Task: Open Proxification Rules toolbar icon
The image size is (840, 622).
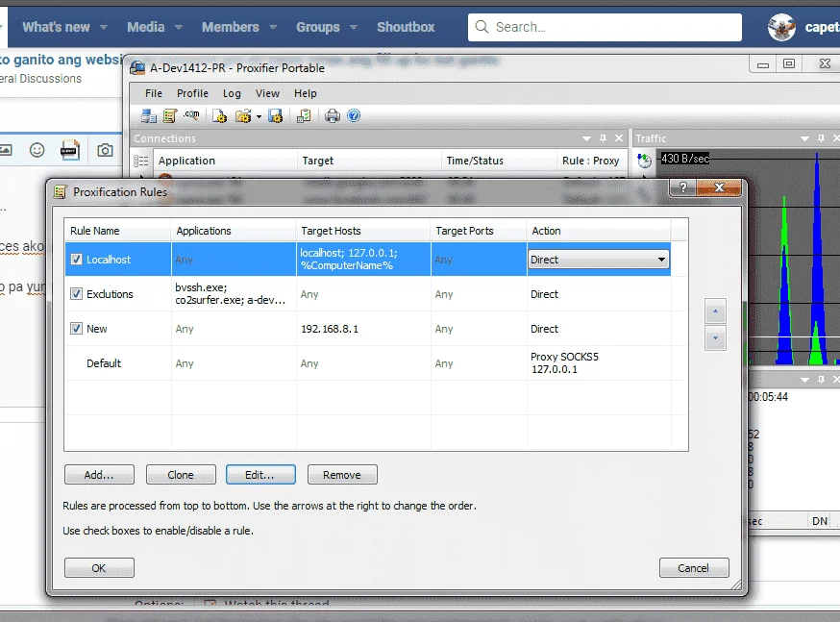Action: (x=170, y=115)
